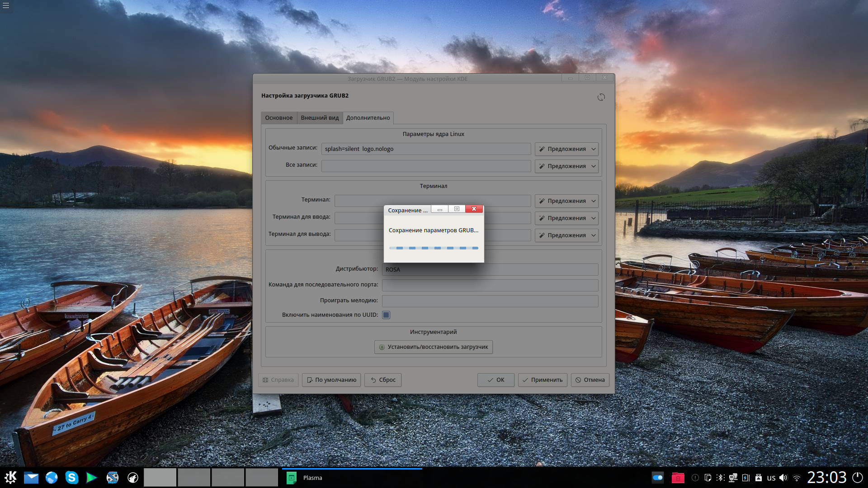
Task: Switch to the Внешний вид tab
Action: click(320, 118)
